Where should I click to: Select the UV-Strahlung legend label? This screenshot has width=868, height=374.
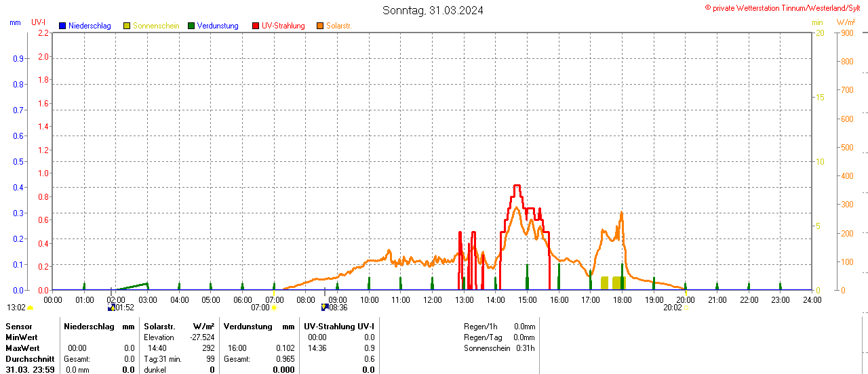tap(283, 26)
